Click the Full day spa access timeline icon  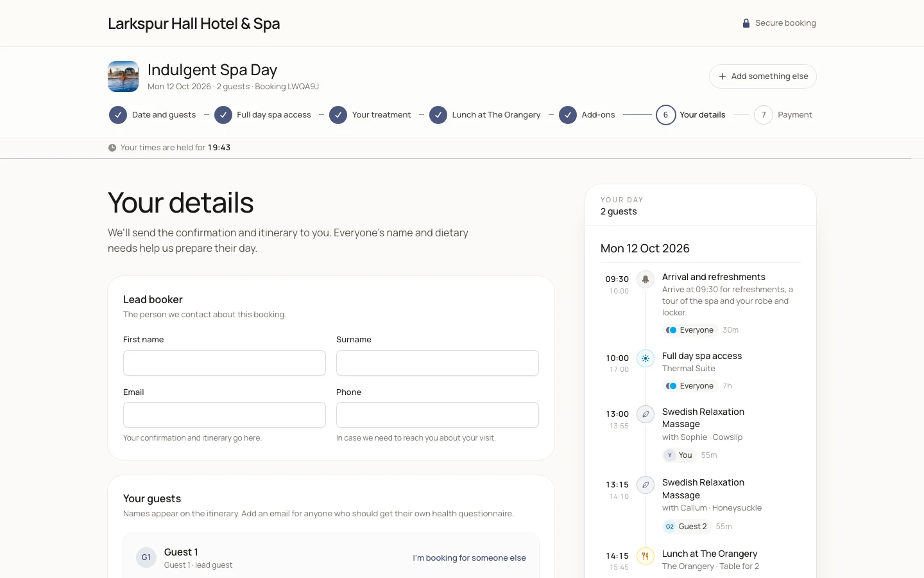click(x=646, y=358)
